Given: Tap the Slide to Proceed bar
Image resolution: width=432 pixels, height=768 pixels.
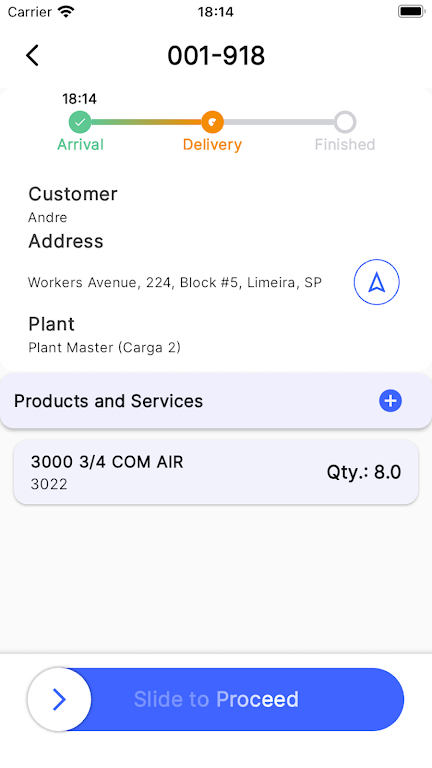Looking at the screenshot, I should [216, 699].
